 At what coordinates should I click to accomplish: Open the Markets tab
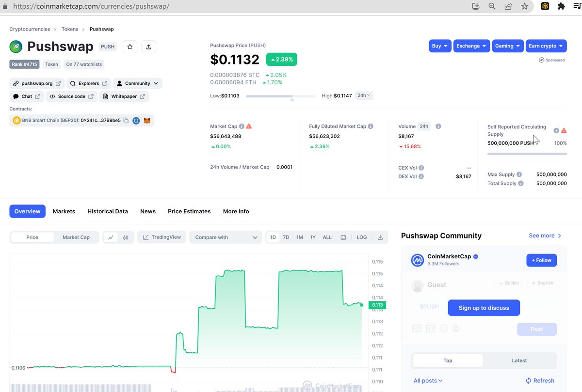(64, 211)
